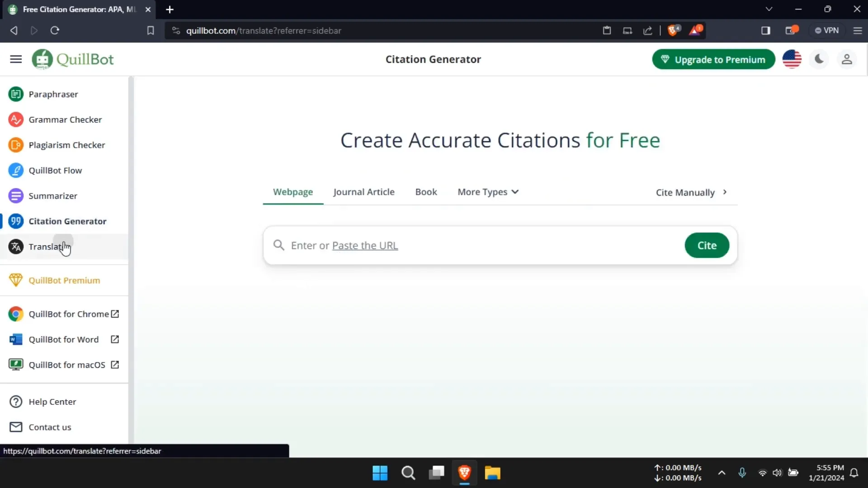Open the Summarizer tool
Viewport: 868px width, 488px height.
(x=52, y=196)
